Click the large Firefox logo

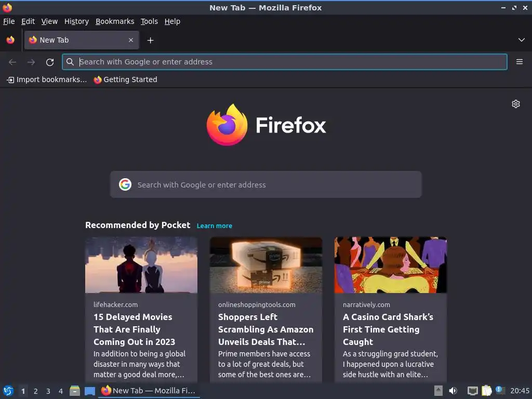(x=266, y=125)
